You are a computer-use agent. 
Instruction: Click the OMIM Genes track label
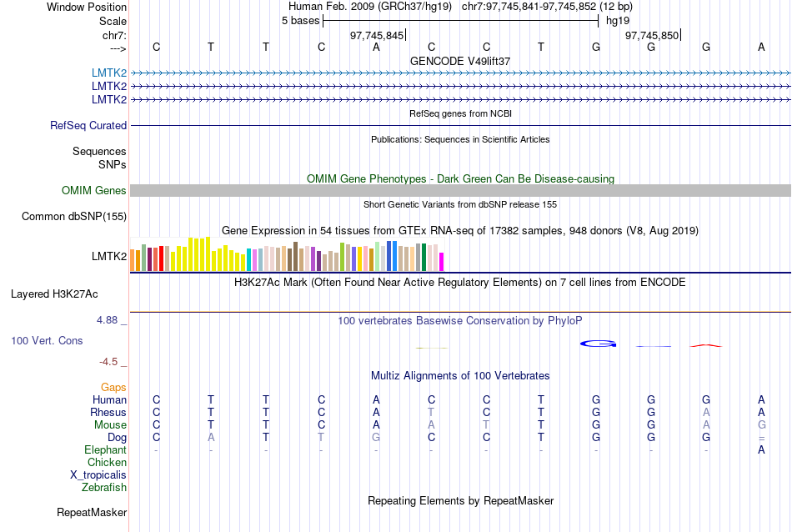(94, 190)
